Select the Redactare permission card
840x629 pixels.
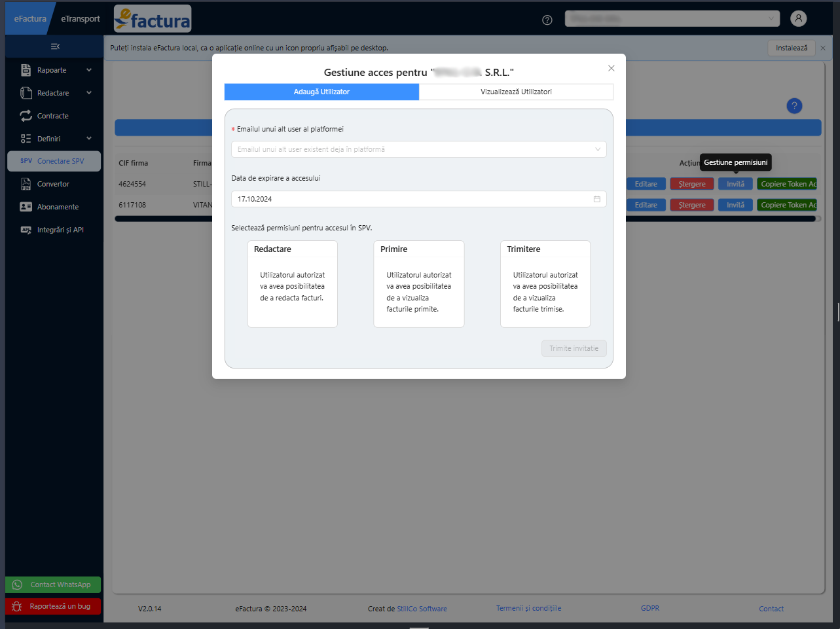pyautogui.click(x=292, y=283)
